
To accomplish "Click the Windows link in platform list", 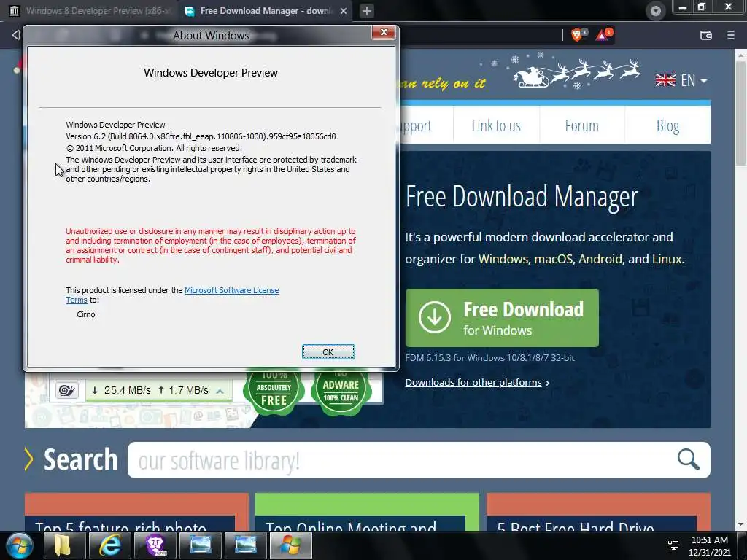I will [503, 259].
